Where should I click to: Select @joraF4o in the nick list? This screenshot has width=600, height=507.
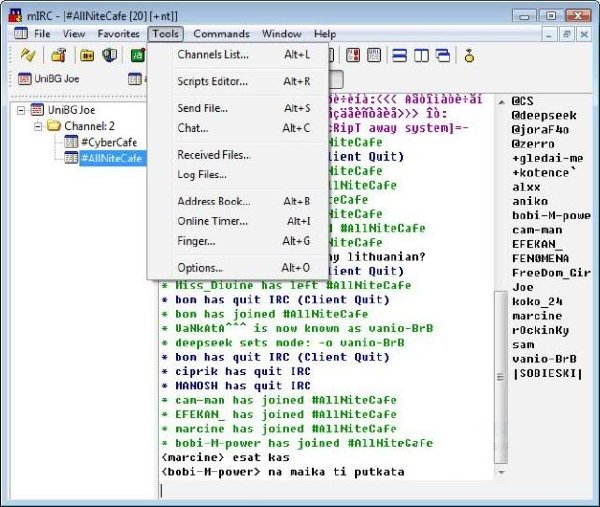540,130
